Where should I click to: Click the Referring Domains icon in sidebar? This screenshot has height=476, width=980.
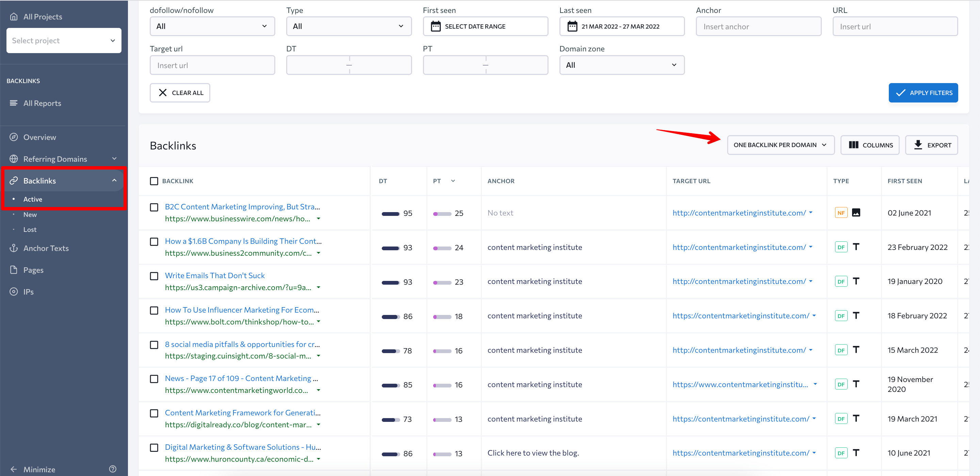14,158
